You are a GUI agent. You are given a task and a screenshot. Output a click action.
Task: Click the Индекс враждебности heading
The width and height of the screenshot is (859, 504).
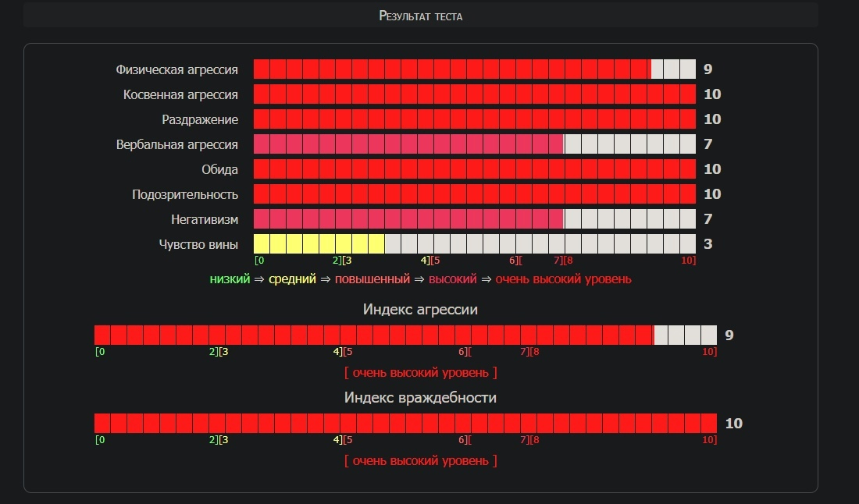(x=420, y=398)
